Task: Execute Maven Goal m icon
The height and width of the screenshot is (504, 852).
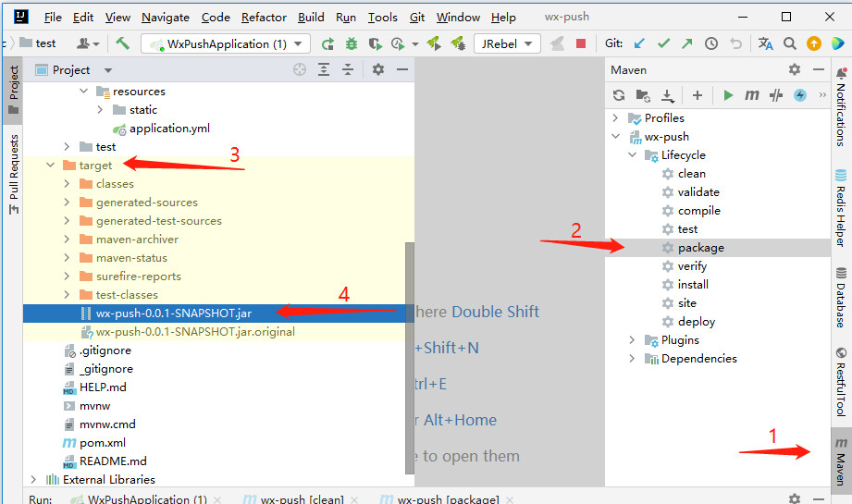Action: [752, 95]
